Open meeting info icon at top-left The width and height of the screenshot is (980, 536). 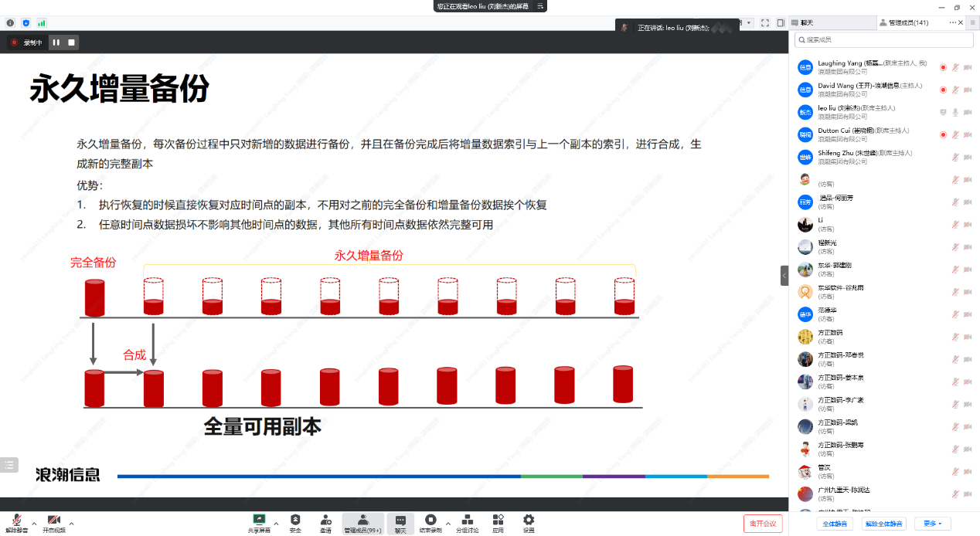pyautogui.click(x=10, y=23)
